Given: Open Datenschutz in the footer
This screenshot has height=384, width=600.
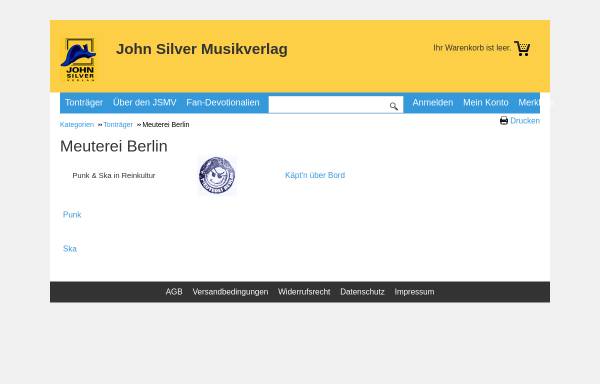Looking at the screenshot, I should click(362, 292).
